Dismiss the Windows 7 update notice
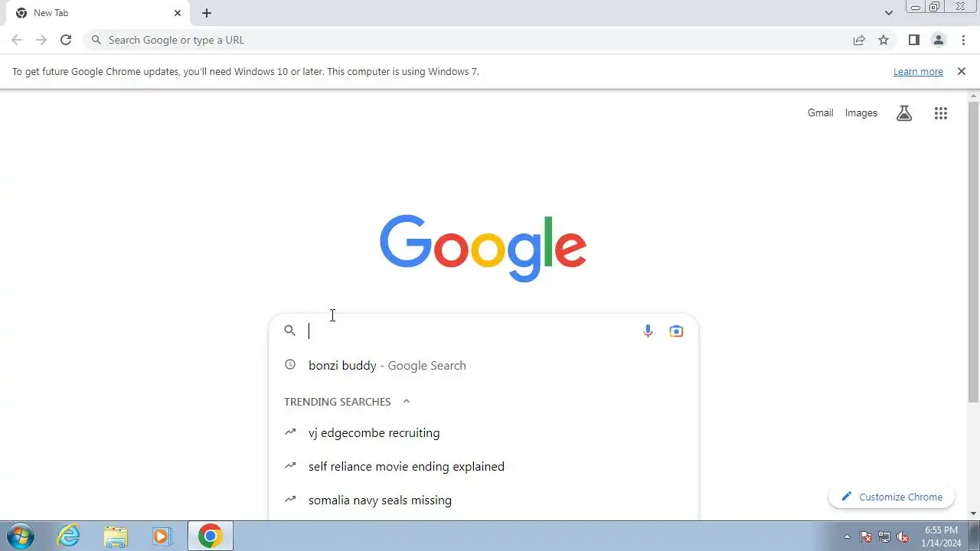 point(962,71)
